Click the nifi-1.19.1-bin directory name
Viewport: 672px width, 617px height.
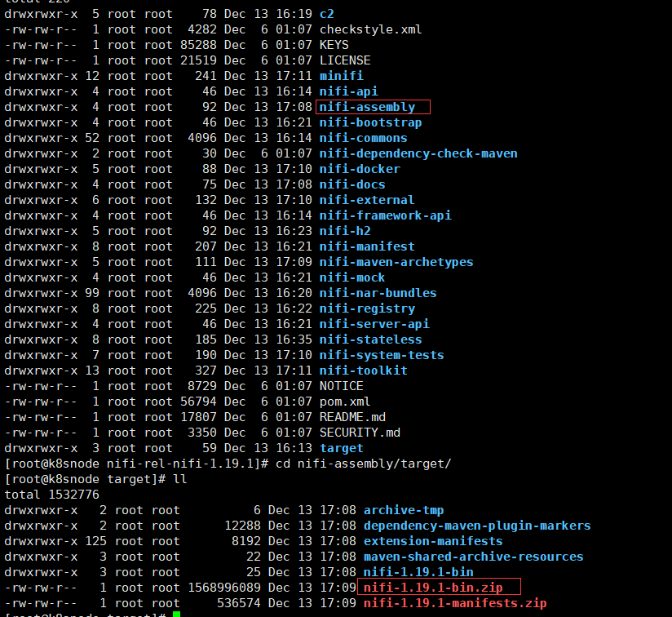tap(418, 572)
